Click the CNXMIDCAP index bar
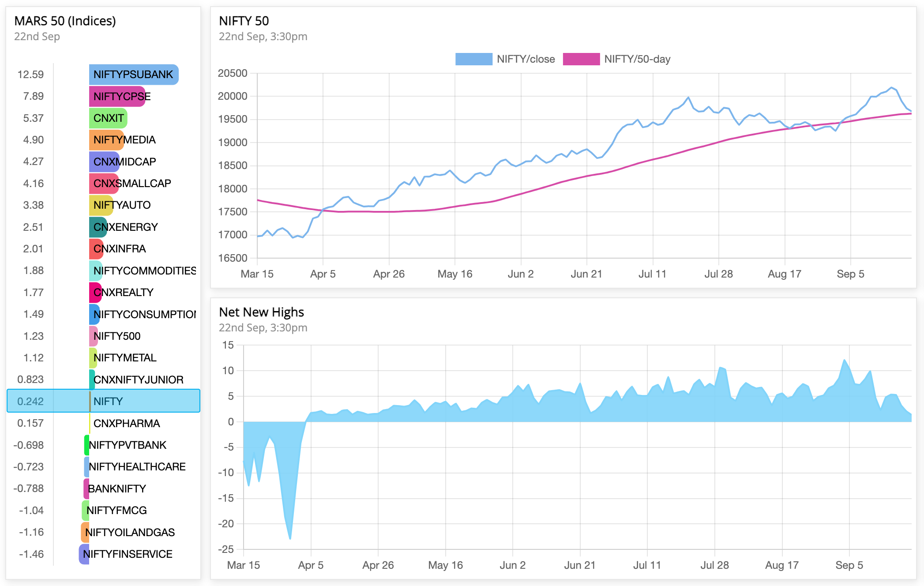This screenshot has width=924, height=586. point(104,162)
